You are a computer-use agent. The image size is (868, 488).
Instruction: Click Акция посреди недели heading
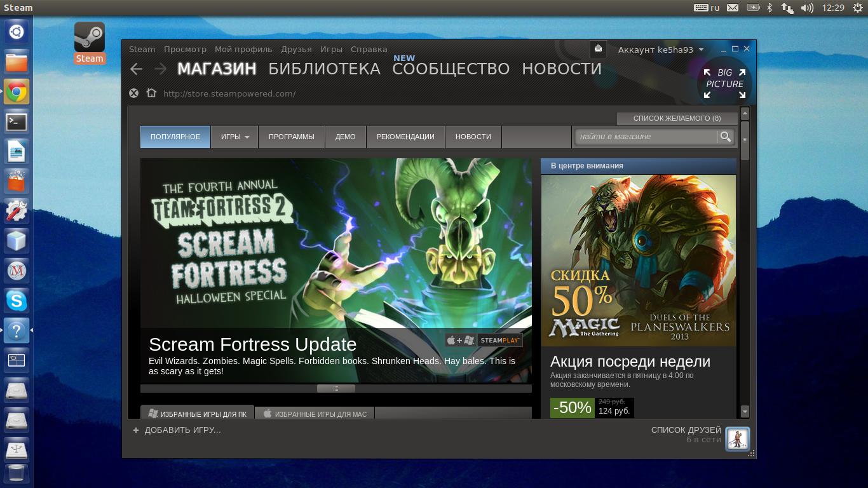[630, 362]
